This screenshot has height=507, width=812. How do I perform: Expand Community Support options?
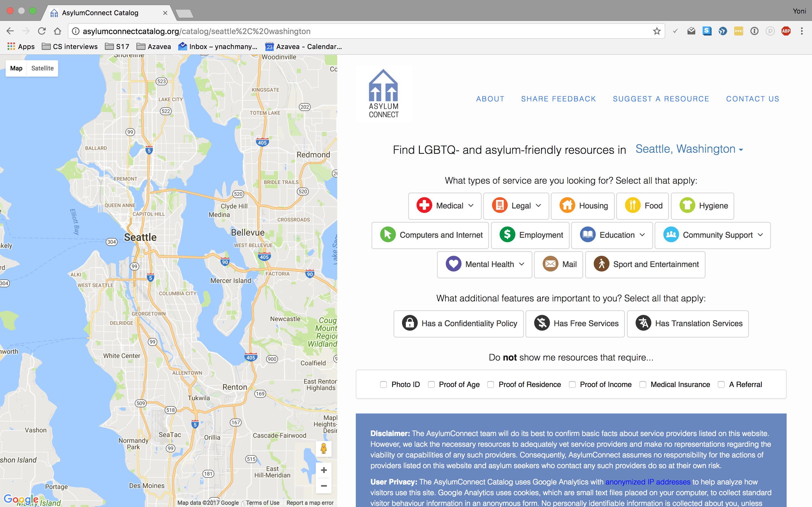(x=760, y=235)
